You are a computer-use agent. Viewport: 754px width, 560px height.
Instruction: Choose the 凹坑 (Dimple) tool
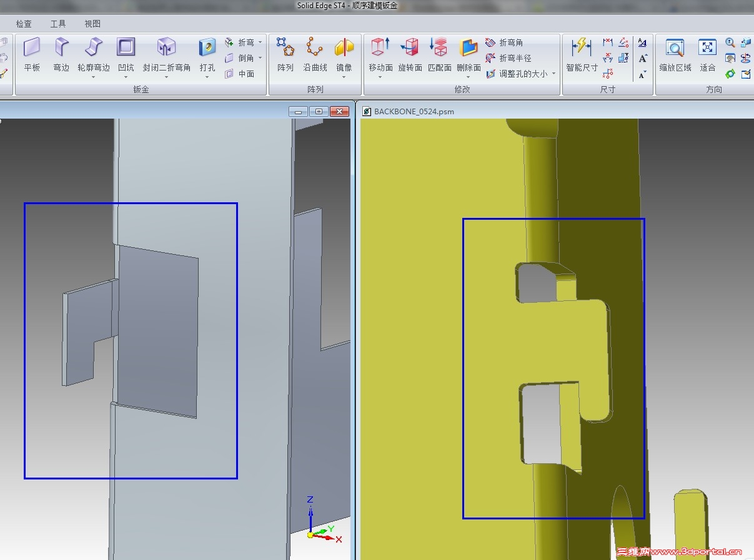pos(126,54)
